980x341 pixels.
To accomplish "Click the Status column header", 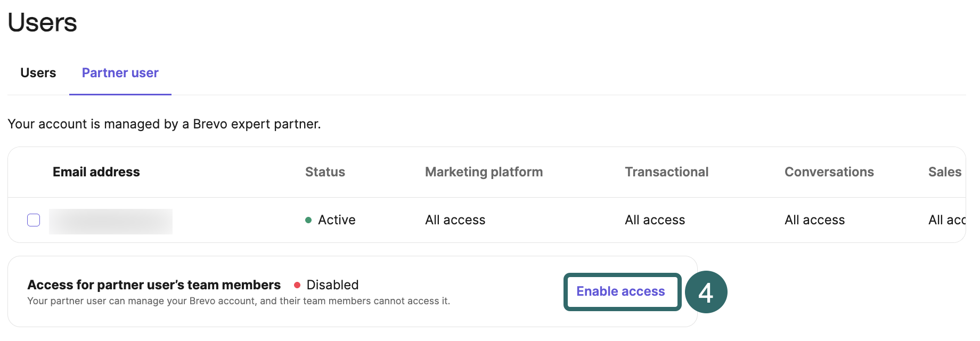I will point(325,172).
